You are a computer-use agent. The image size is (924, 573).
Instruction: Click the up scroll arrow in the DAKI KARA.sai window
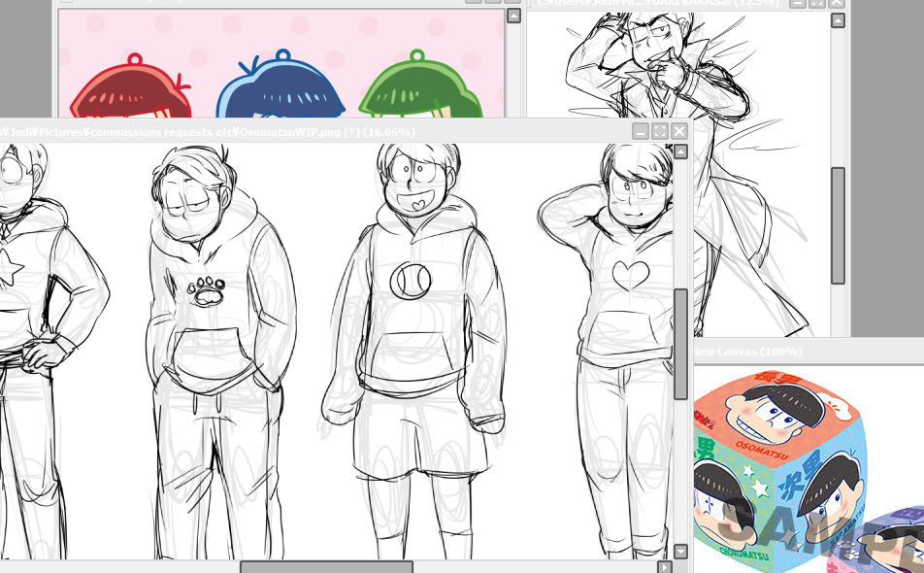pos(838,21)
